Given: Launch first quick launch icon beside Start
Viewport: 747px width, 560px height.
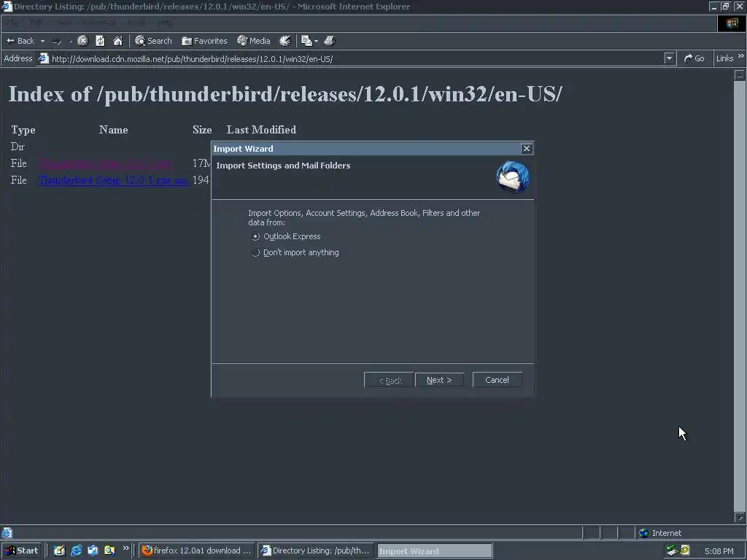Looking at the screenshot, I should [59, 551].
